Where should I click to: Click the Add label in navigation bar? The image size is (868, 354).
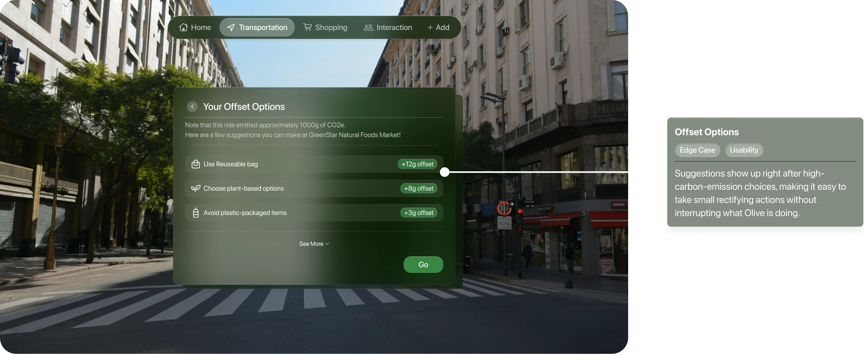442,27
